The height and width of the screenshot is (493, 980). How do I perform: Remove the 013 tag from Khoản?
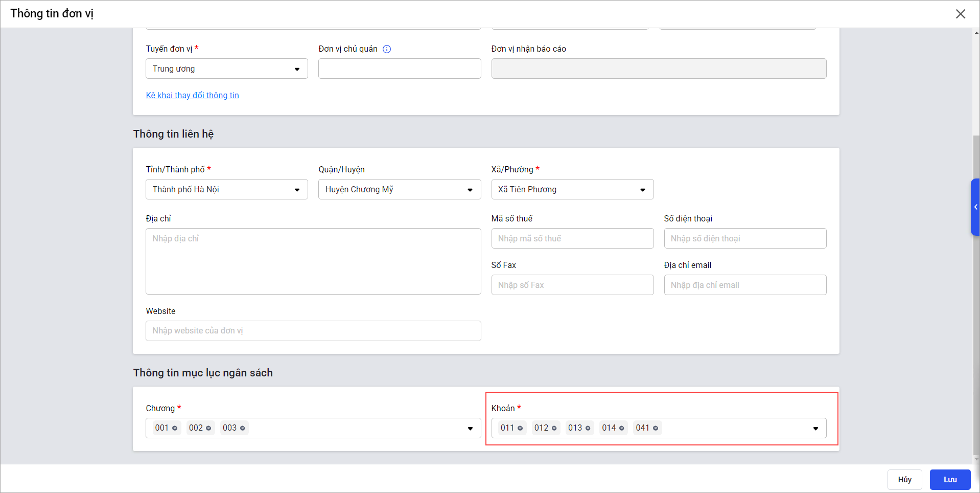coord(588,428)
